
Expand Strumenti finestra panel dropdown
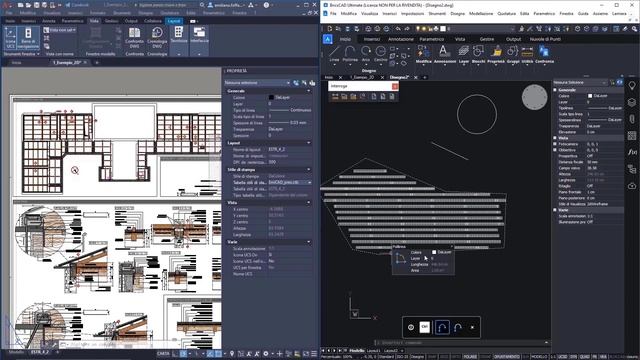click(x=38, y=54)
